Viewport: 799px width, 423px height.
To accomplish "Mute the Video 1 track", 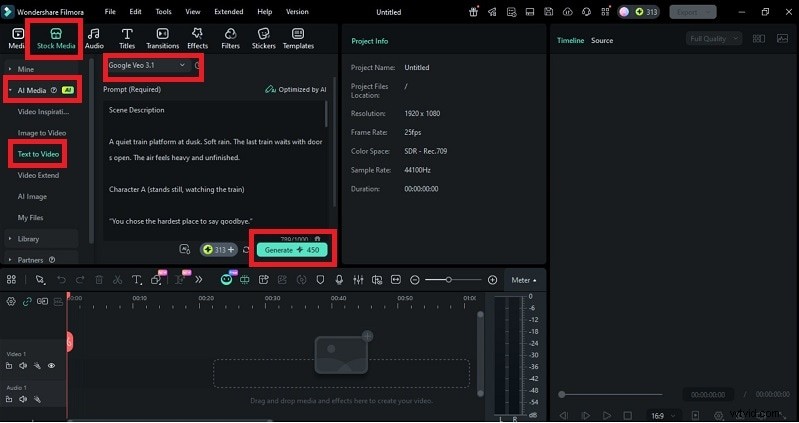I will [x=23, y=365].
